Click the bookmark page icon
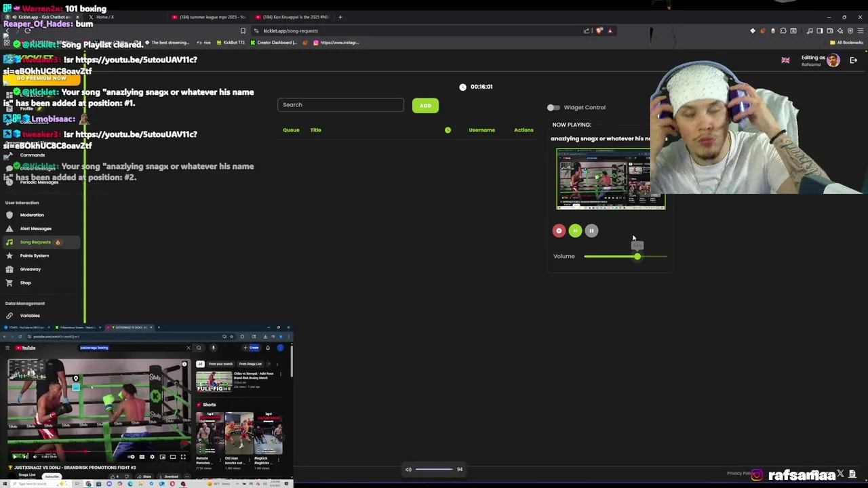The image size is (868, 488). click(x=243, y=30)
